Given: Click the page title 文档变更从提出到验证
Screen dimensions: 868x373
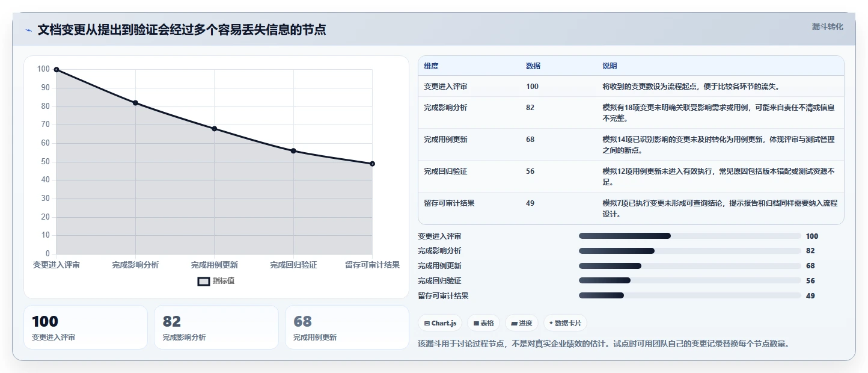Looking at the screenshot, I should click(182, 29).
